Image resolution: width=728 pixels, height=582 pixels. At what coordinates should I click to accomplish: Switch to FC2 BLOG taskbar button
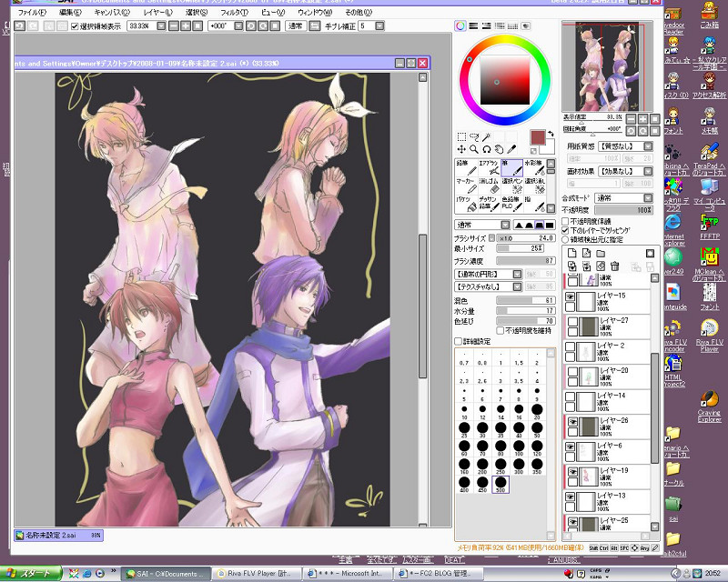point(440,574)
